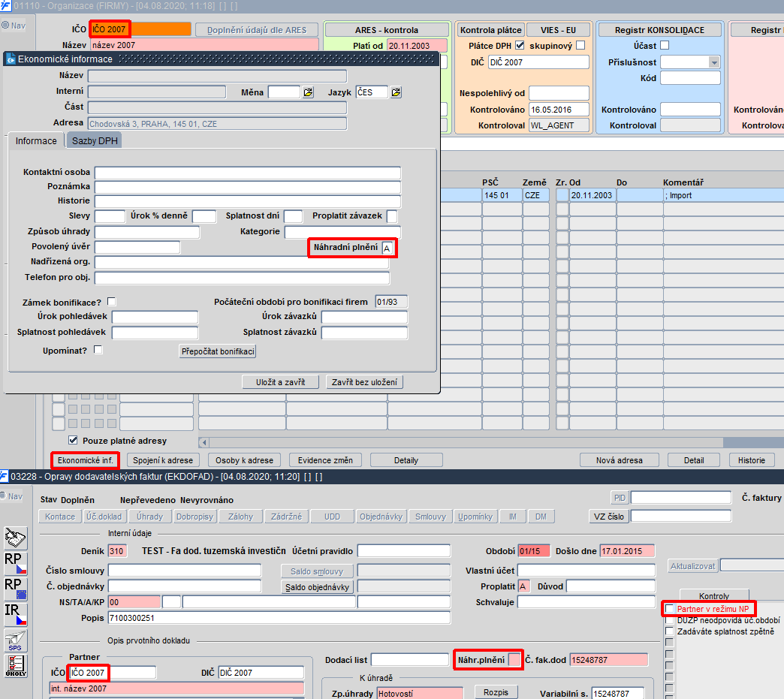Click Zavřít bez uložení
This screenshot has height=699, width=784.
(364, 382)
